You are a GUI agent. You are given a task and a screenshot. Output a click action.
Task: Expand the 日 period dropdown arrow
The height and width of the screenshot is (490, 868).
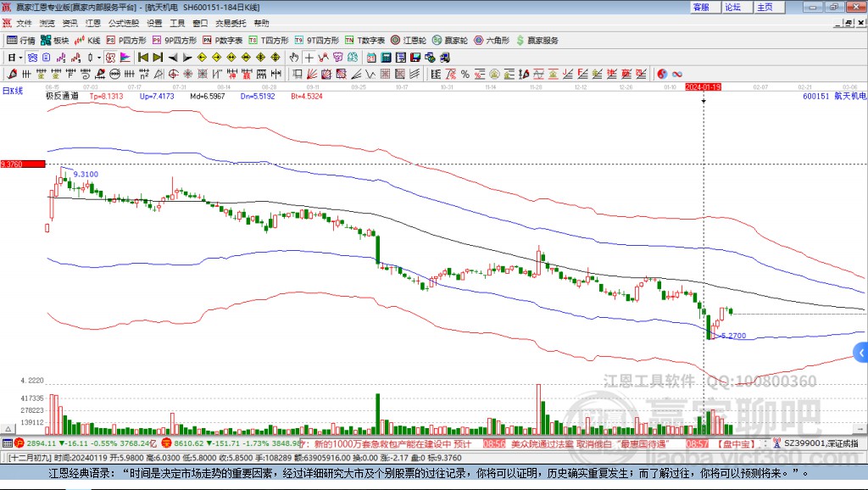tap(20, 57)
